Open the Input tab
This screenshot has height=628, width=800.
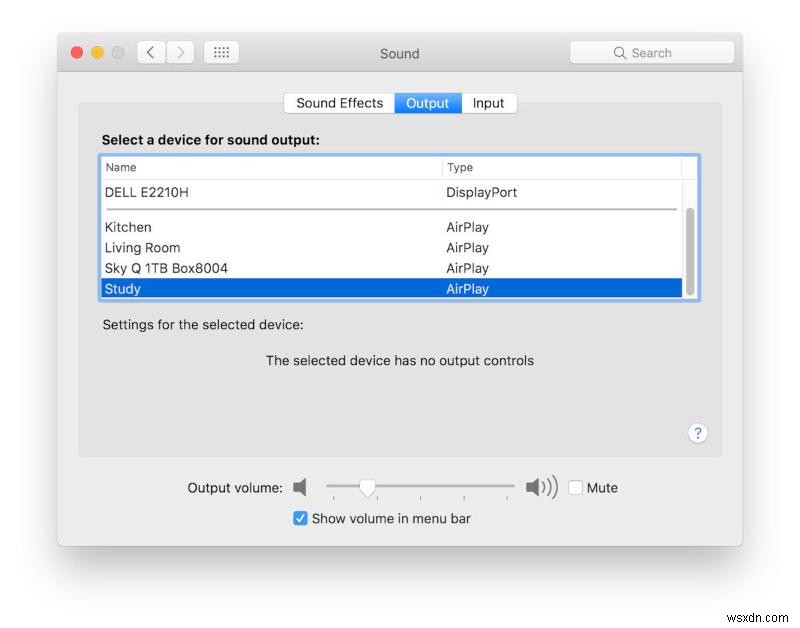coord(489,103)
